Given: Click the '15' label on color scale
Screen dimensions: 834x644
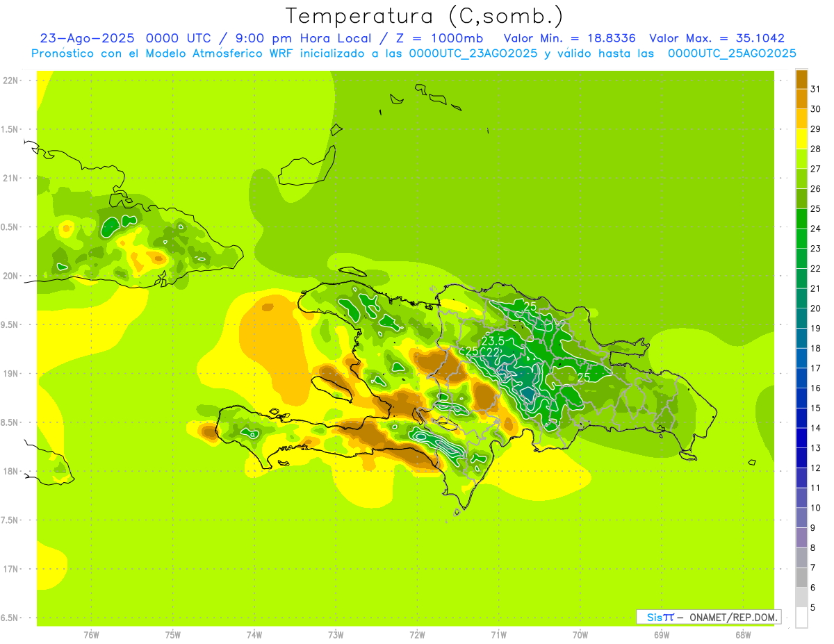Looking at the screenshot, I should pos(815,408).
